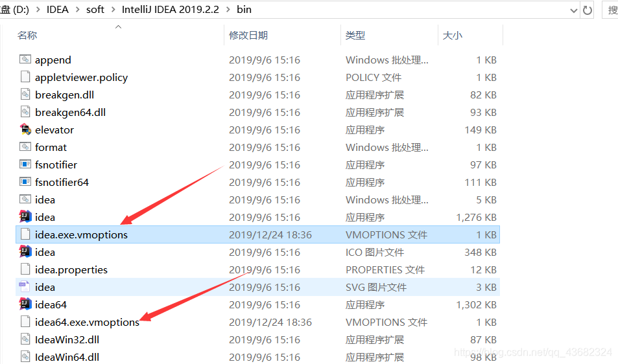Select the format file name
Viewport: 618px width, 364px height.
[51, 147]
